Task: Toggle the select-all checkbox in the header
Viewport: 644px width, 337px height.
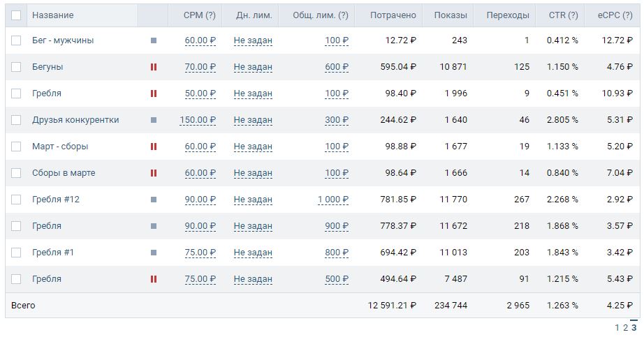Action: [16, 15]
